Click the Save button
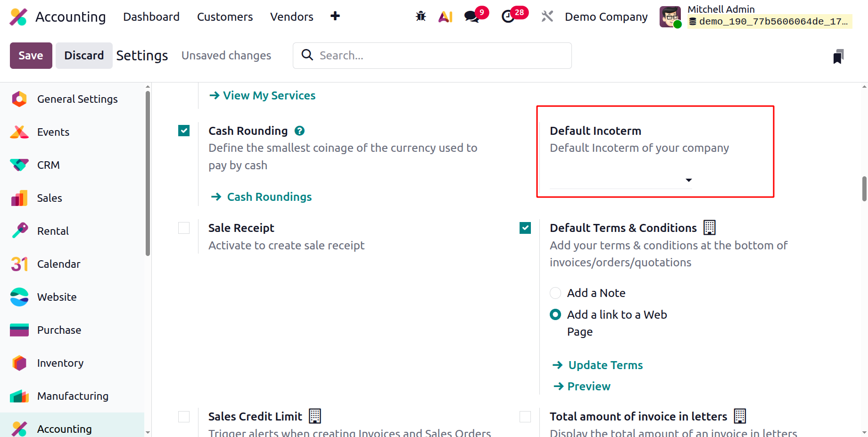The width and height of the screenshot is (868, 437). pos(31,56)
